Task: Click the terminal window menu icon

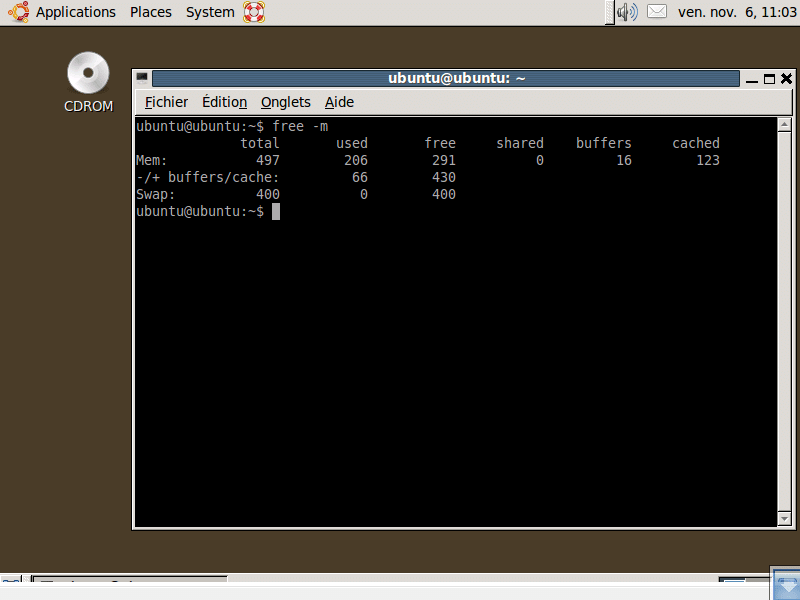Action: [142, 78]
